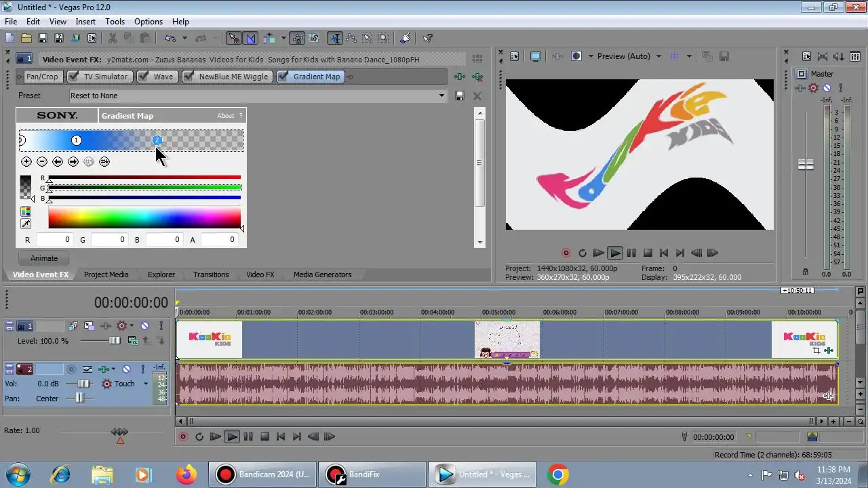
Task: Uncheck the Wave effect checkbox
Action: point(143,77)
